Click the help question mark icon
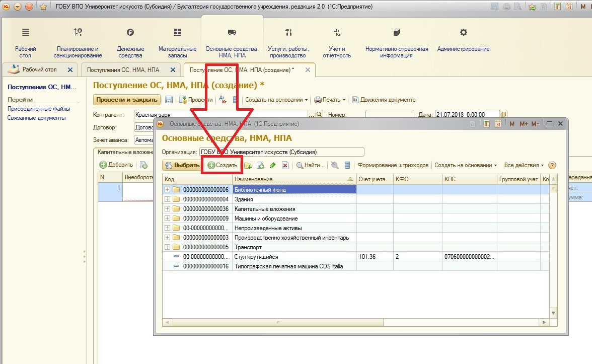 [552, 165]
